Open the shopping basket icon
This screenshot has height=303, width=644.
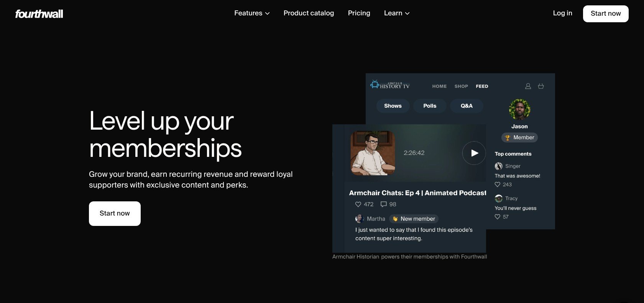point(541,86)
